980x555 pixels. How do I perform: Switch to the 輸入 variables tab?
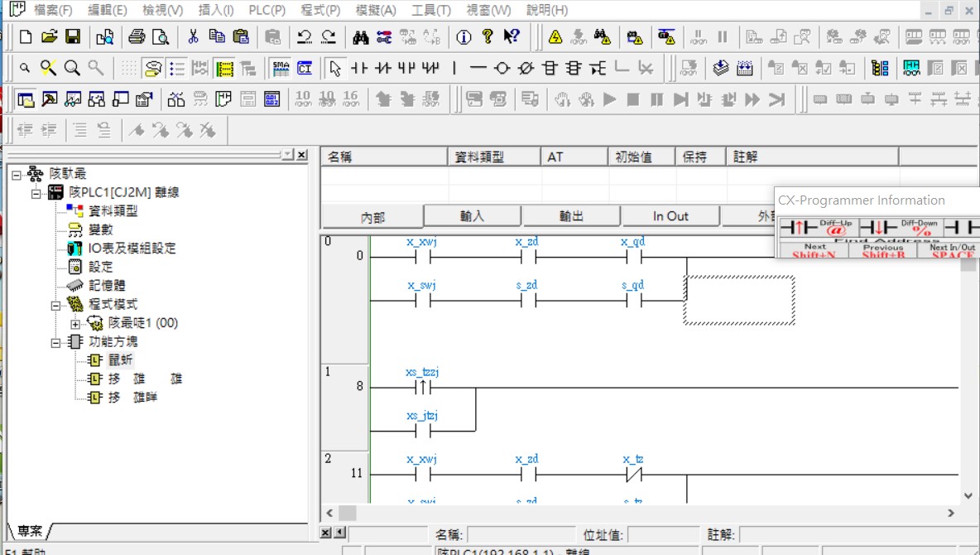(x=472, y=216)
